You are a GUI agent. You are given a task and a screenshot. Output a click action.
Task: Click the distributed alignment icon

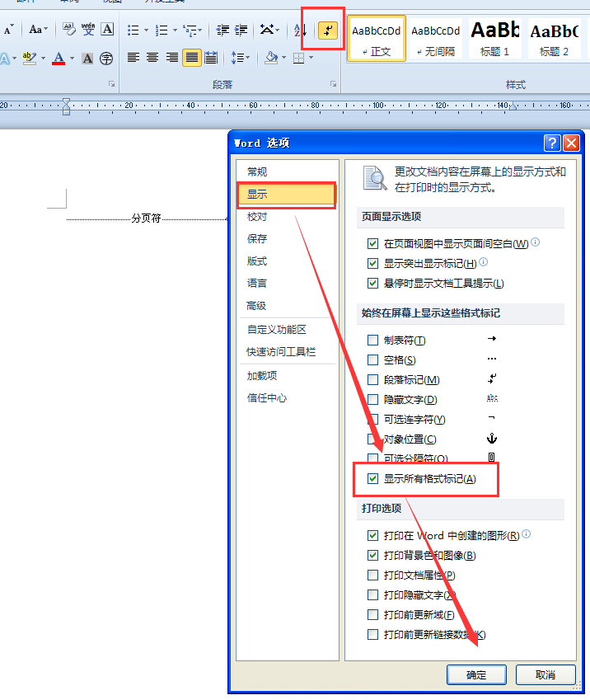coord(211,58)
